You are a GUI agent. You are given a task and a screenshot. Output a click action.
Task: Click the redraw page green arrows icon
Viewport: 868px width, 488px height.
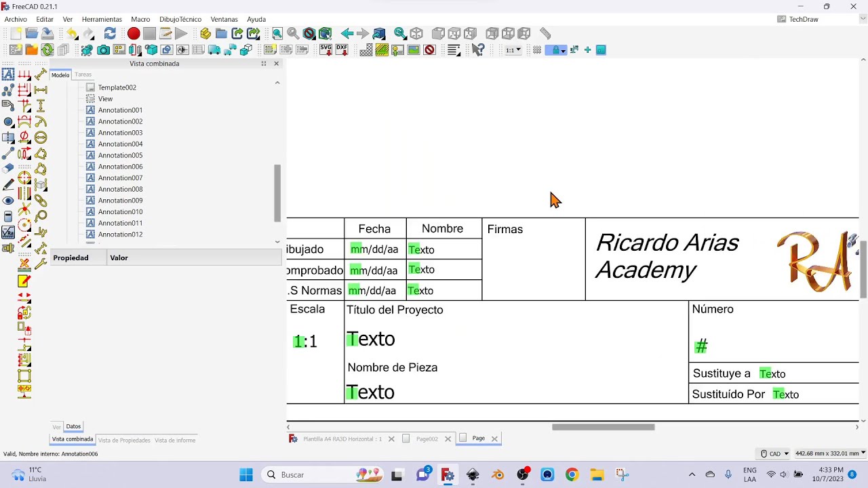click(x=47, y=50)
